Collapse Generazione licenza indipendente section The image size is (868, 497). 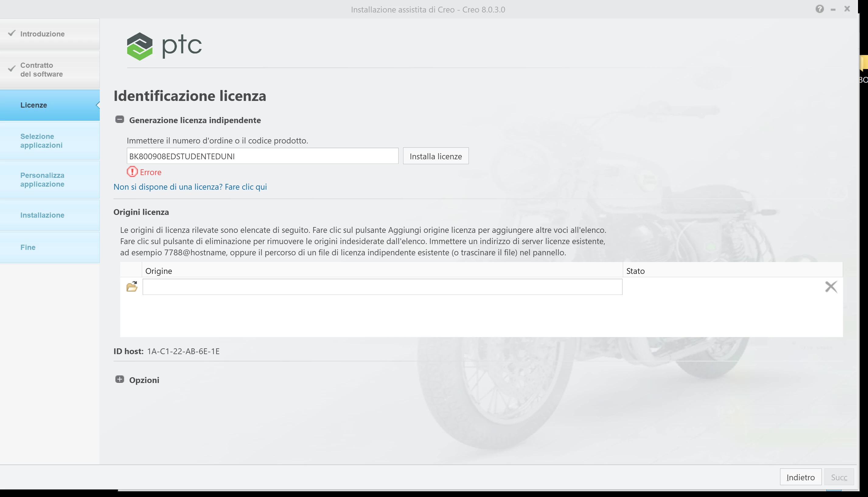(120, 119)
